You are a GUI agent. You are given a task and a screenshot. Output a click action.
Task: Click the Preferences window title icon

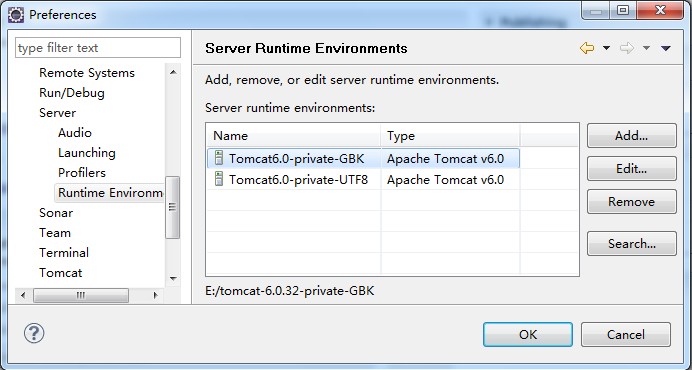tap(16, 15)
